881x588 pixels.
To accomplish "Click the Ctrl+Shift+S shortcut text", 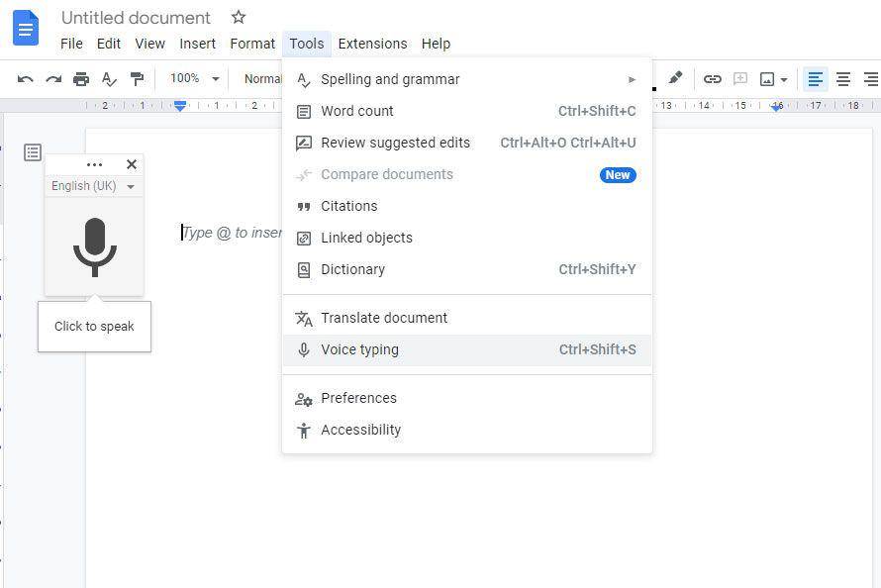I will pyautogui.click(x=597, y=349).
